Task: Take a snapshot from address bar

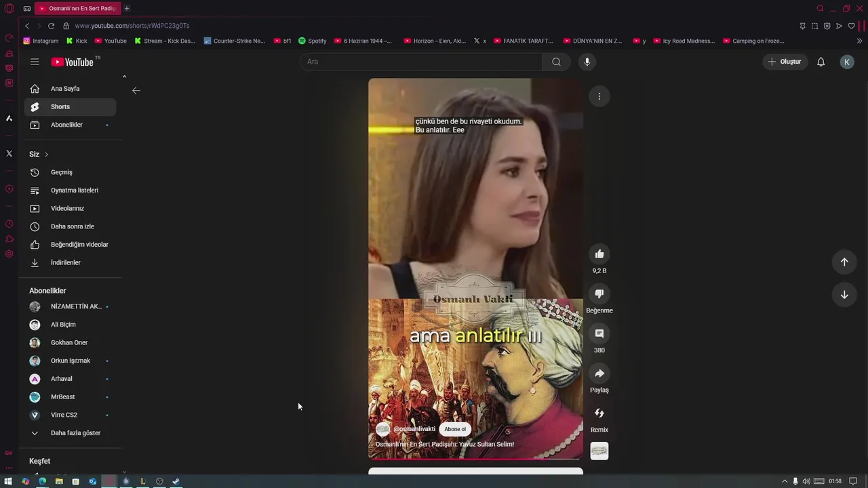Action: tap(814, 26)
